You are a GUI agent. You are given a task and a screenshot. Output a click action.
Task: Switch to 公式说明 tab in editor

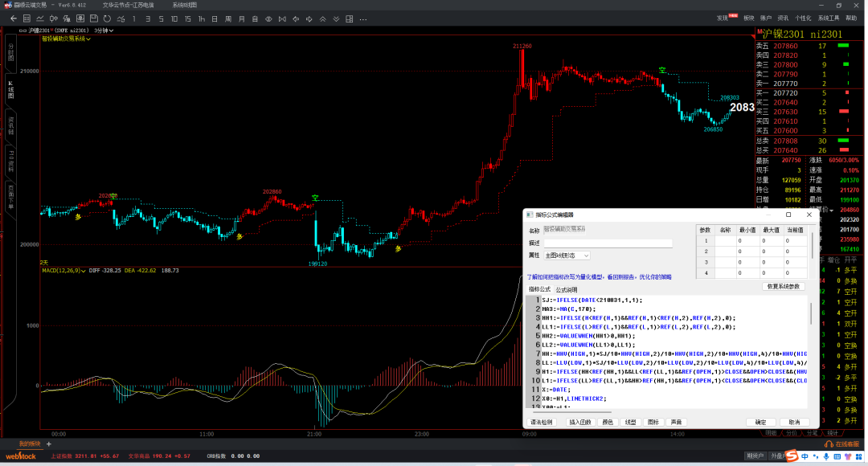pyautogui.click(x=567, y=289)
